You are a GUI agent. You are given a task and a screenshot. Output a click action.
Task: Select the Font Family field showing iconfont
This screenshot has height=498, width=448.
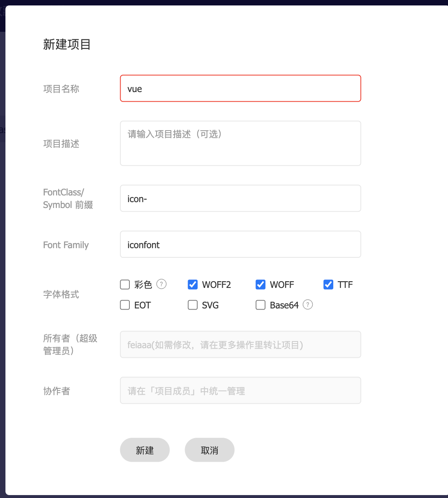coord(240,244)
